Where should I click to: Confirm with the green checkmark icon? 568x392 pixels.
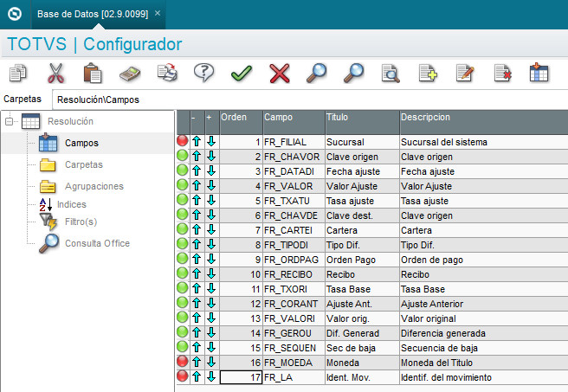pyautogui.click(x=242, y=73)
